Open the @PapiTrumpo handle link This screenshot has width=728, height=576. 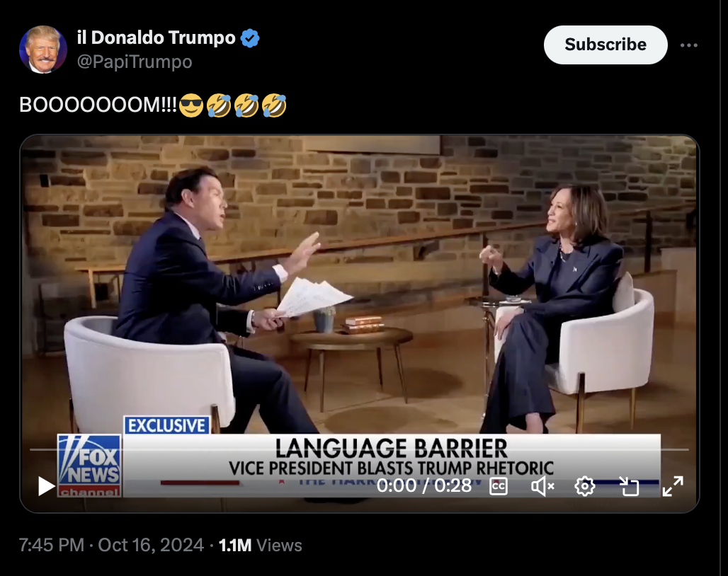tap(134, 62)
